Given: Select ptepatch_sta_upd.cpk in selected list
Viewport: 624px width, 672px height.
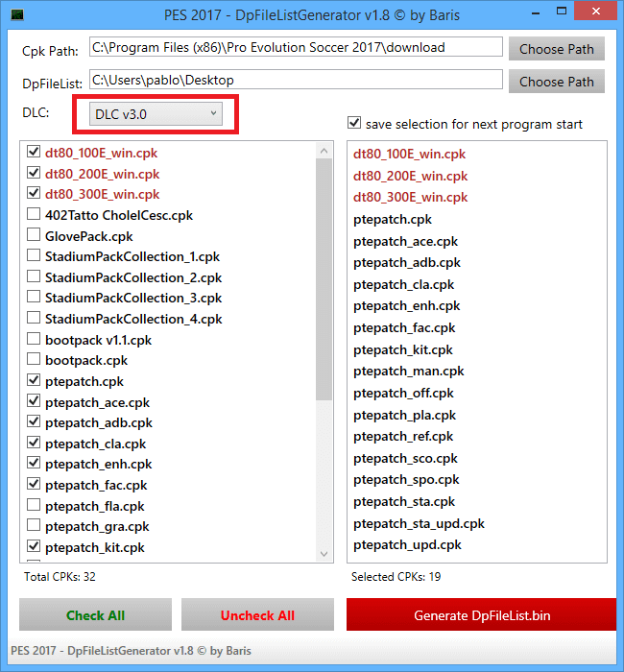Looking at the screenshot, I should [419, 524].
